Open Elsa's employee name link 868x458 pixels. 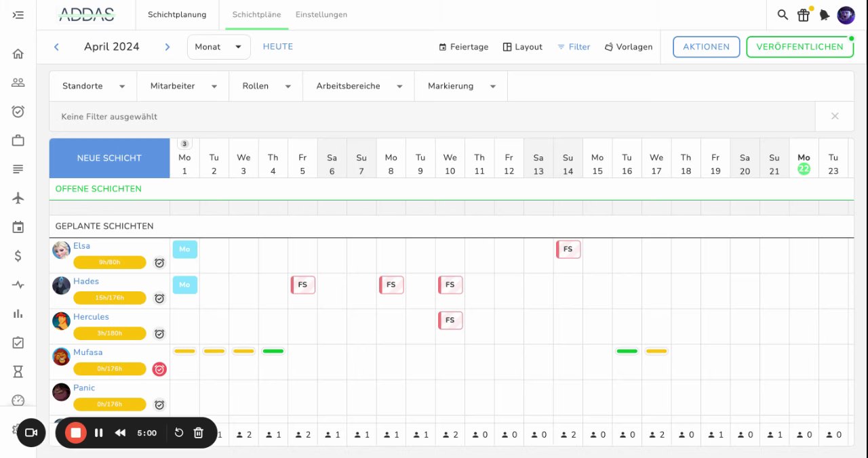click(x=81, y=246)
